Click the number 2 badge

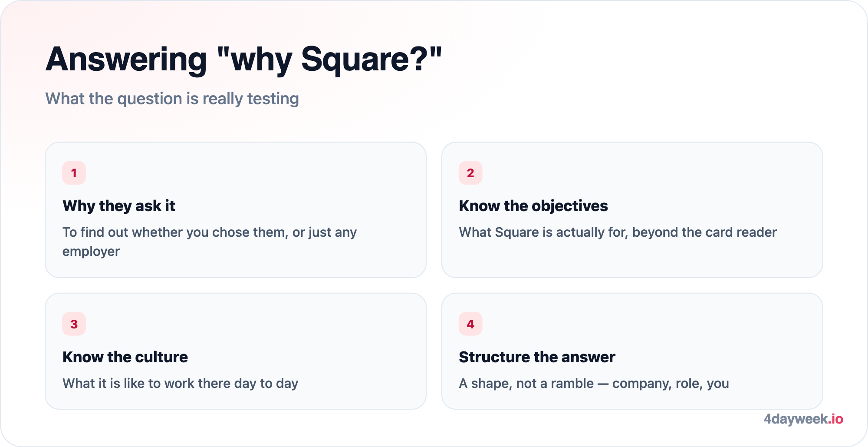(470, 173)
